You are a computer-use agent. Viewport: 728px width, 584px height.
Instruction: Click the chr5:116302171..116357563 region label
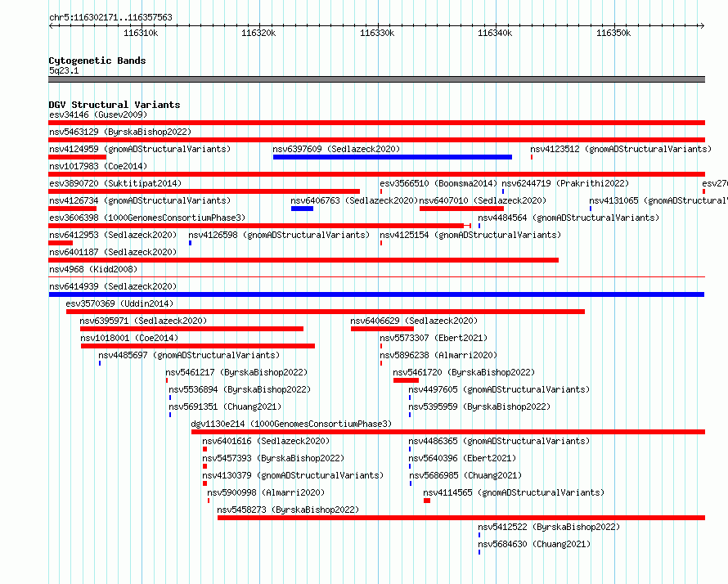pos(110,17)
